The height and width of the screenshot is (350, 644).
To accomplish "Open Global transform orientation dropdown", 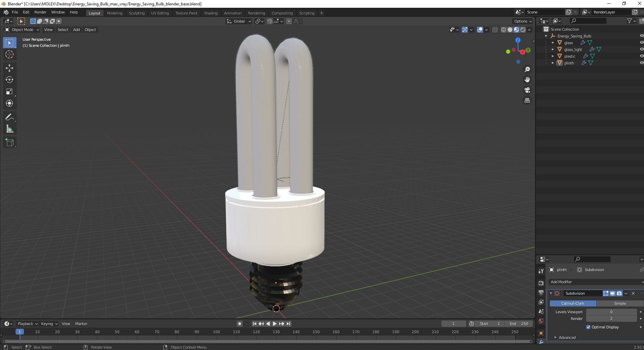I will click(x=239, y=21).
